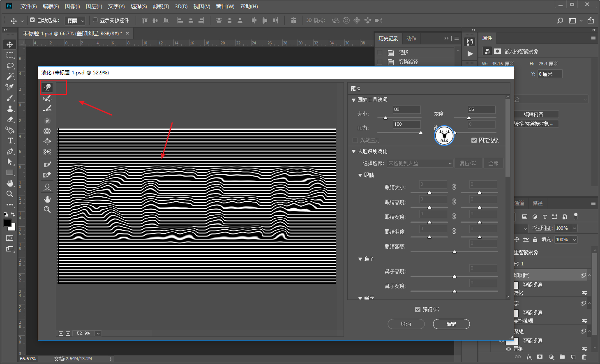Open the search icon in options bar
The width and height of the screenshot is (600, 364).
[x=560, y=21]
